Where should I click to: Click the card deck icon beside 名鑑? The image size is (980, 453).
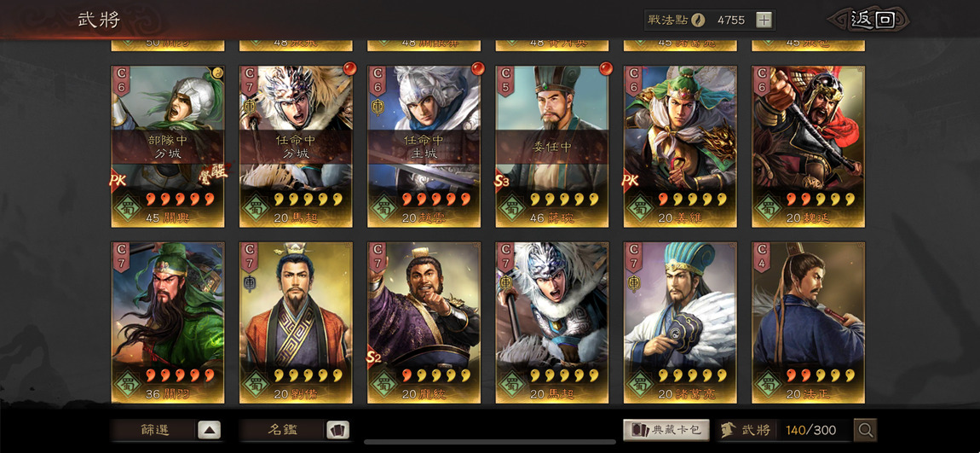[x=338, y=430]
